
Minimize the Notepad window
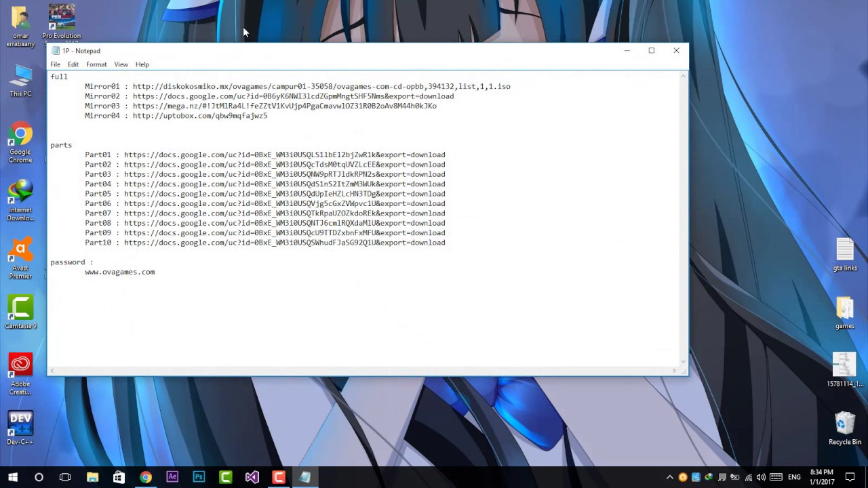[x=627, y=51]
